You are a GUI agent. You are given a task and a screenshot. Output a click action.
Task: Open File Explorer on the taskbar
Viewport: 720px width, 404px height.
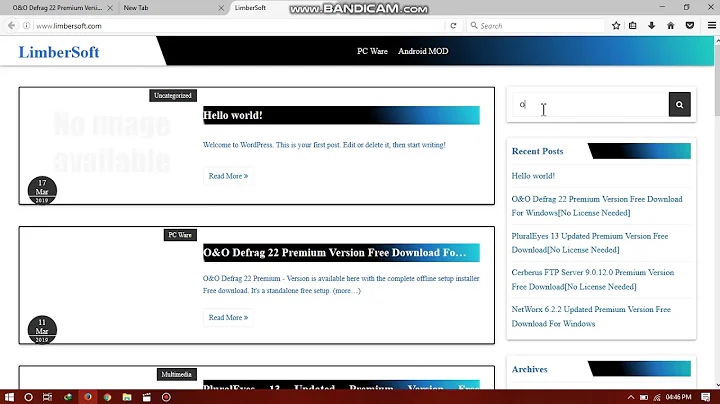[127, 397]
